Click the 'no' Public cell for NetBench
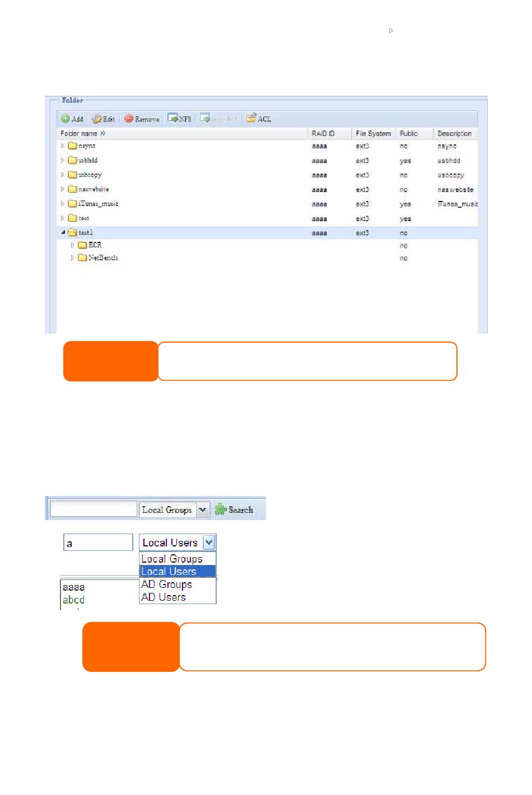This screenshot has height=795, width=532. (x=404, y=258)
